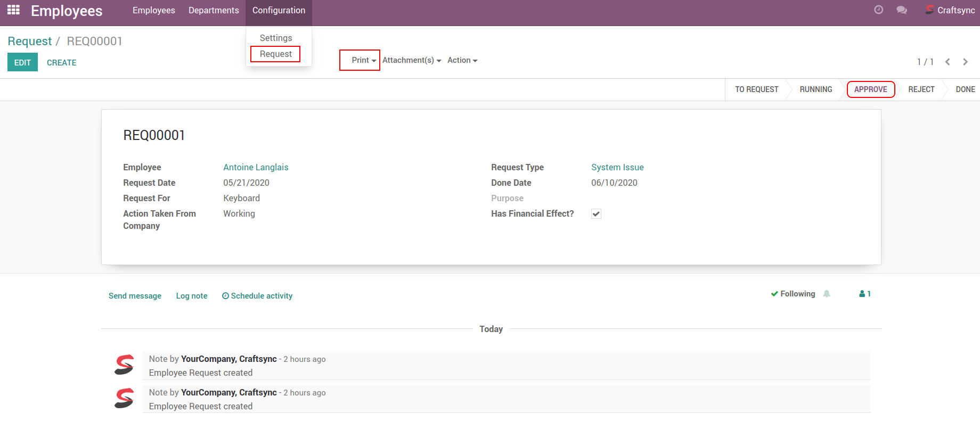This screenshot has height=421, width=980.
Task: Open the Departments menu
Action: click(x=214, y=11)
